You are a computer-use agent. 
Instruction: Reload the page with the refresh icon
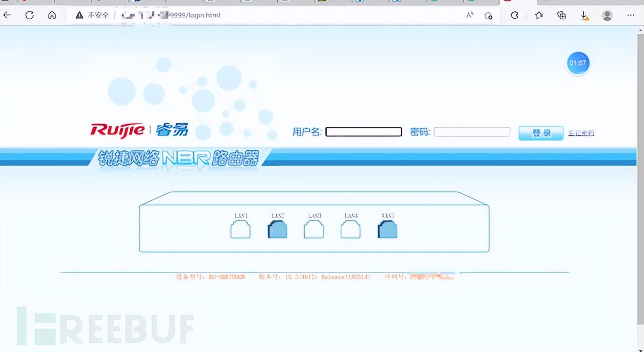29,15
